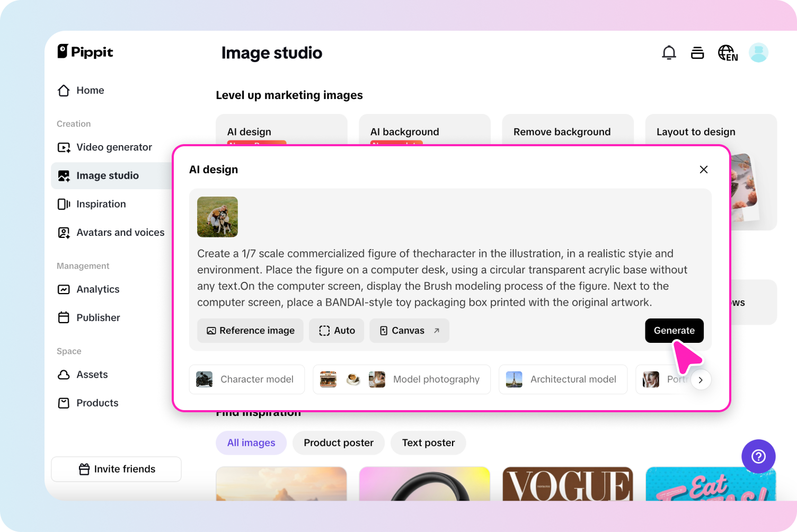
Task: Open Canvas in external editor
Action: 409,331
